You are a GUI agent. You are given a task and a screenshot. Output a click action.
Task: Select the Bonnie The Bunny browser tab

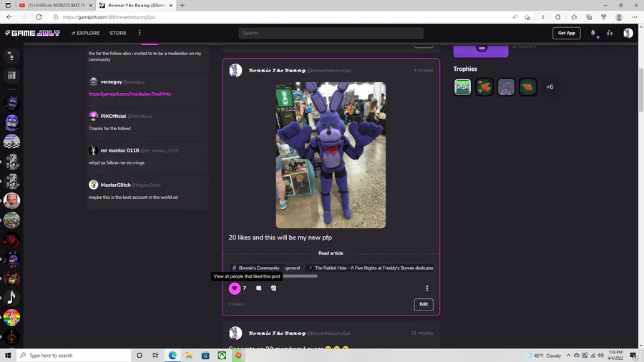click(136, 5)
